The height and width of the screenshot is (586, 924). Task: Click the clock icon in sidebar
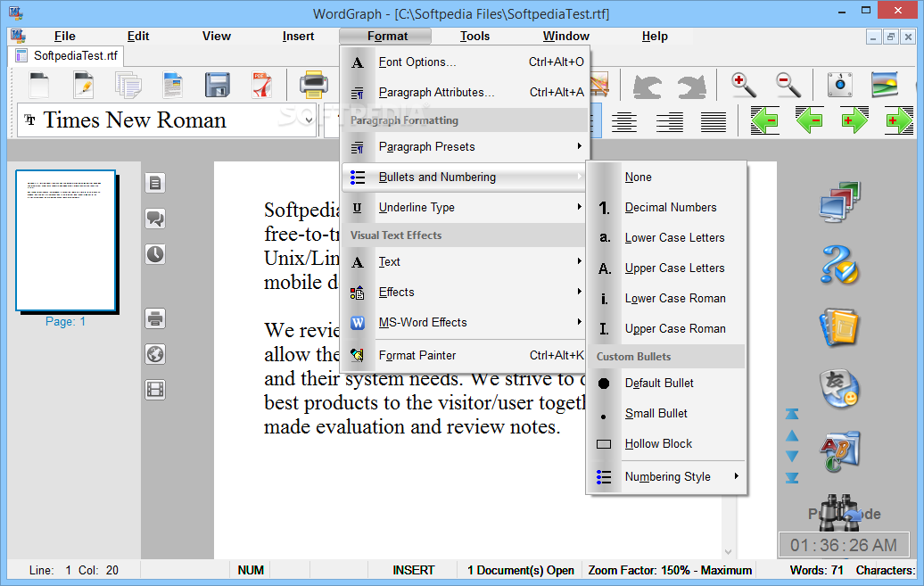155,254
